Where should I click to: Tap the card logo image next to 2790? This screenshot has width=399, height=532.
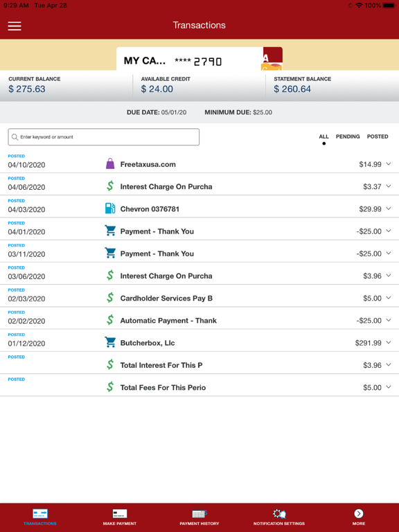tap(272, 59)
